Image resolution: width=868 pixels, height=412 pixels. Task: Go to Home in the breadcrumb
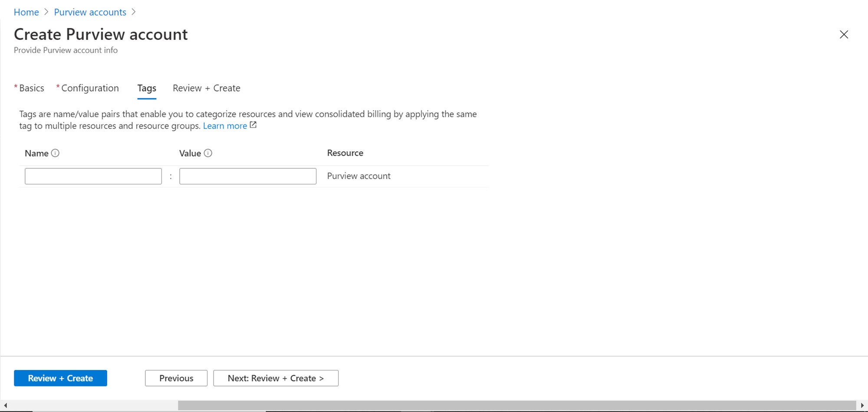26,12
